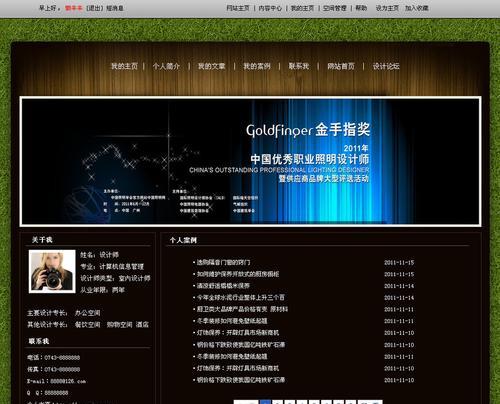Click 办公空间 main specialty
This screenshot has width=500, height=404.
pos(87,313)
